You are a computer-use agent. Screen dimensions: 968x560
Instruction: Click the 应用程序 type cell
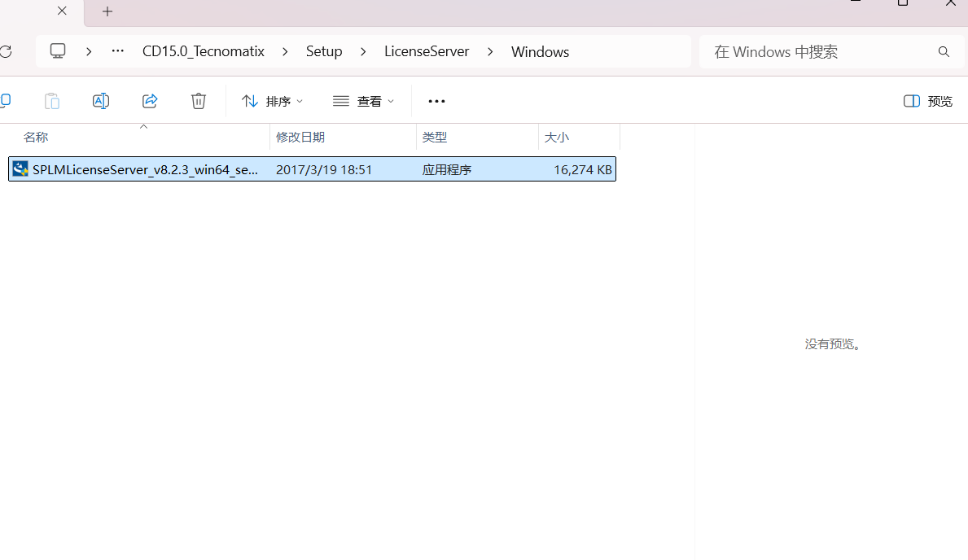(x=447, y=170)
